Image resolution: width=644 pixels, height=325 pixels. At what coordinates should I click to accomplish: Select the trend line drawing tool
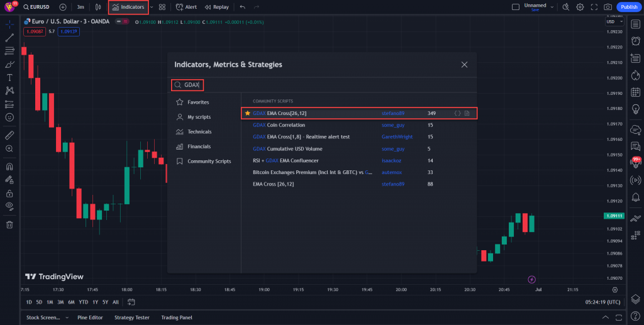point(9,38)
